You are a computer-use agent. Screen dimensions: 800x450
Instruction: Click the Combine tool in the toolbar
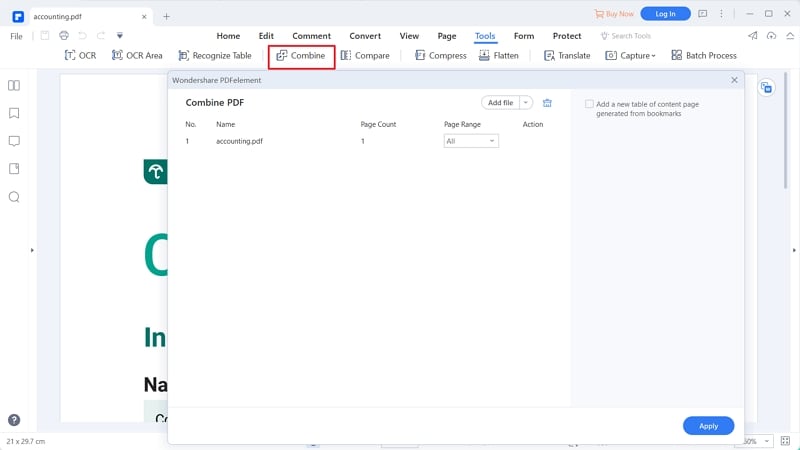click(301, 56)
